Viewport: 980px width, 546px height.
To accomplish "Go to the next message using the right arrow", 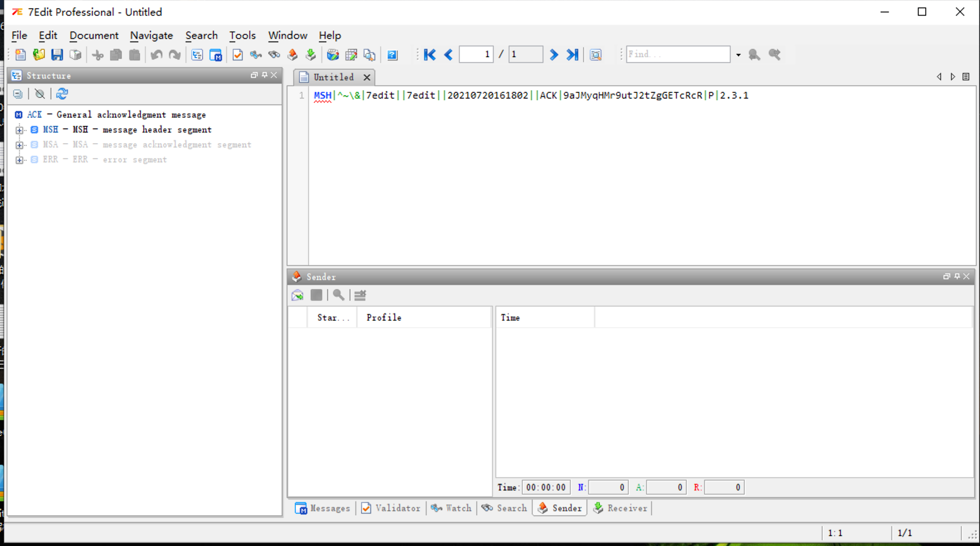I will (553, 55).
